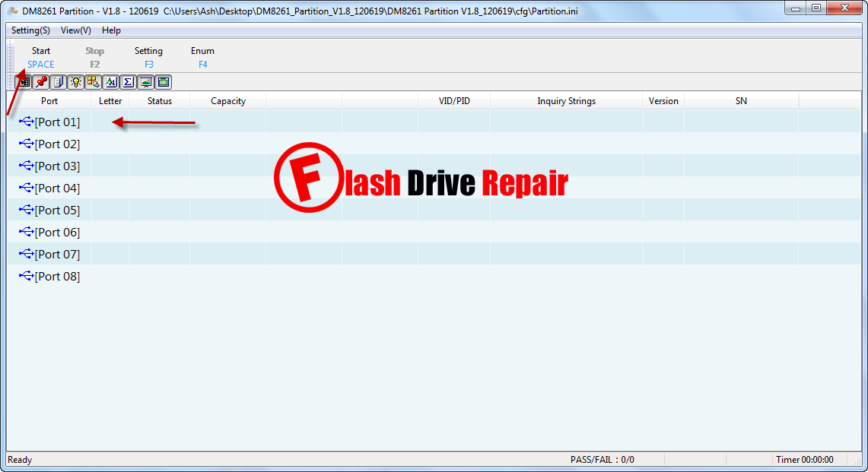Minimize the DM8261 Partition window
Viewport: 868px width, 472px height.
tap(796, 8)
